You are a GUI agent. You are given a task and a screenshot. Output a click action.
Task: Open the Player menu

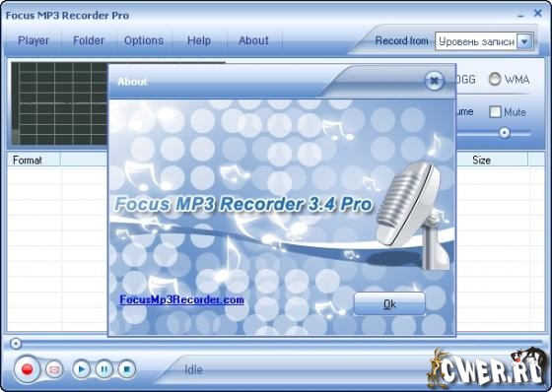coord(34,40)
